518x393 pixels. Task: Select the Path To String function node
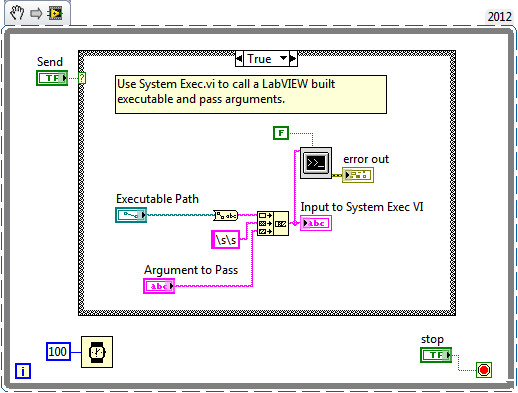pos(226,215)
